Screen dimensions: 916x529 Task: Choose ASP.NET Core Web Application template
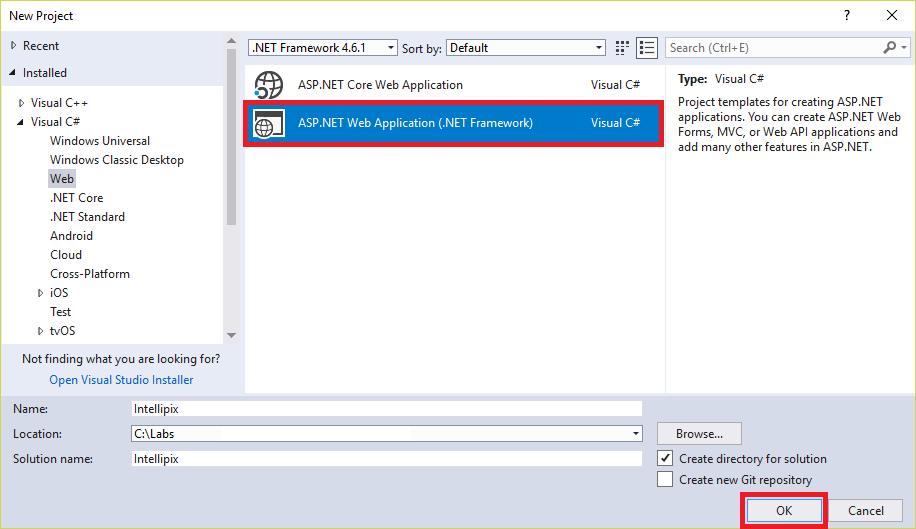tap(453, 85)
